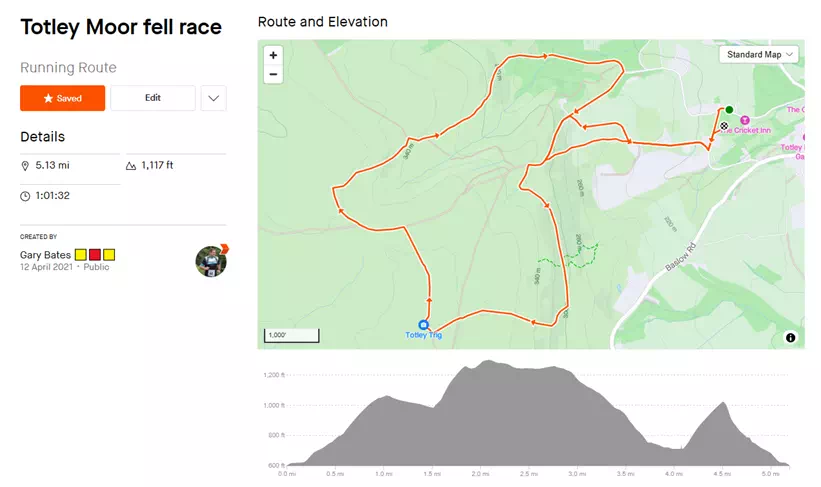
Task: Click the elevation profile peak
Action: coord(487,363)
